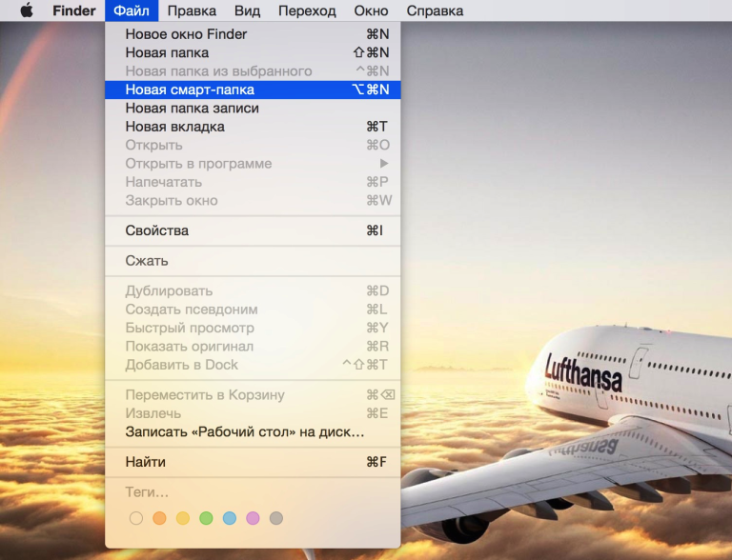Choose Записать «Рабочий стол» на диск…
The width and height of the screenshot is (732, 560).
coord(253,432)
